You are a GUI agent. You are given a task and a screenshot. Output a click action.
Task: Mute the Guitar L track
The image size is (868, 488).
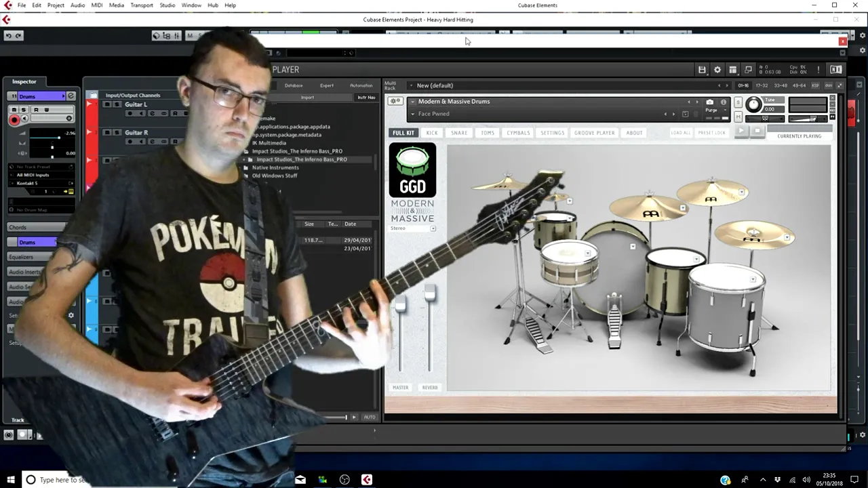(x=107, y=104)
